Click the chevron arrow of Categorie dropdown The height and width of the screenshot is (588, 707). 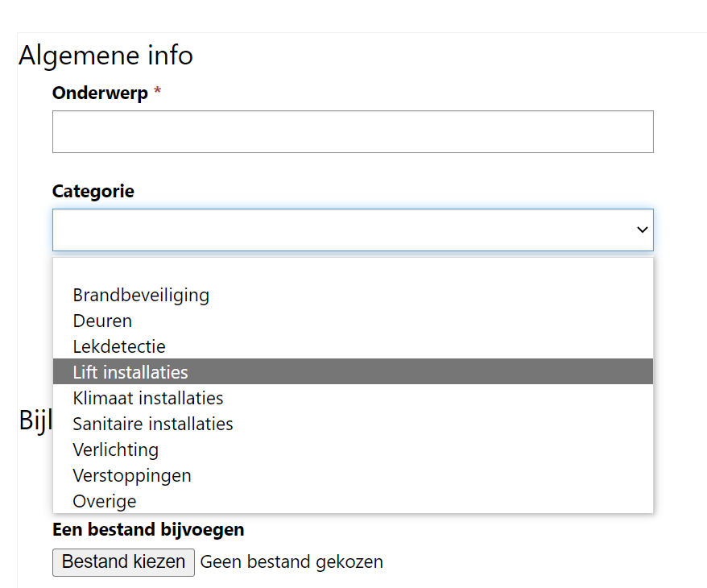point(642,230)
